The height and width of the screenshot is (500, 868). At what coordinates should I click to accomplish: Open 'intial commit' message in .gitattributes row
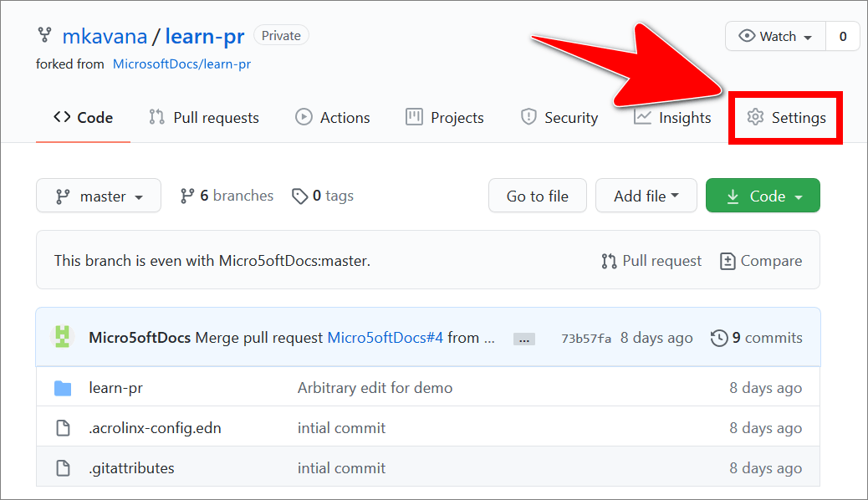click(x=341, y=468)
